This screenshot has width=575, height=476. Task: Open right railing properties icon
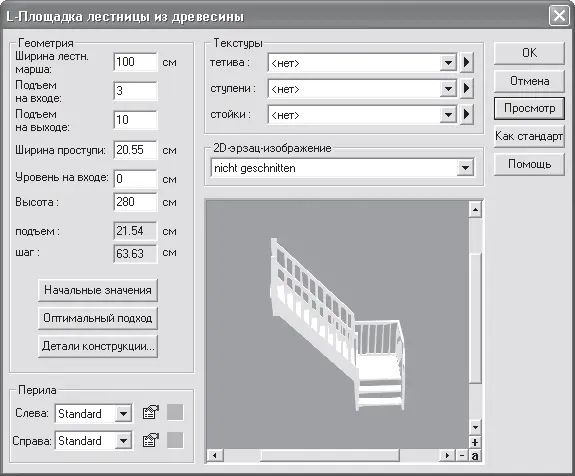[151, 440]
